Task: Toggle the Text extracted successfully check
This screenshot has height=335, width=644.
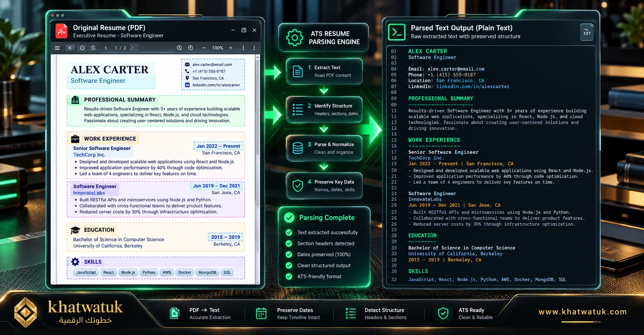Action: pyautogui.click(x=289, y=232)
